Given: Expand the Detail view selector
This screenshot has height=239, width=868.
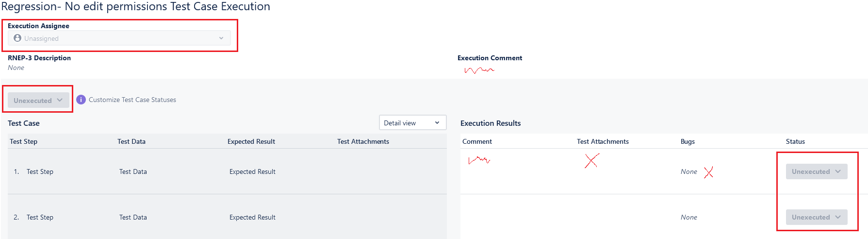Looking at the screenshot, I should [x=412, y=123].
